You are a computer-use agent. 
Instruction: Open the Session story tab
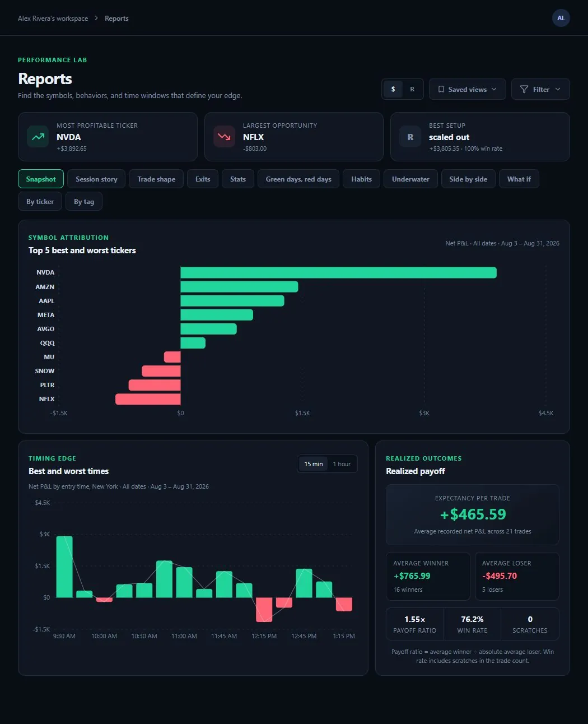96,179
